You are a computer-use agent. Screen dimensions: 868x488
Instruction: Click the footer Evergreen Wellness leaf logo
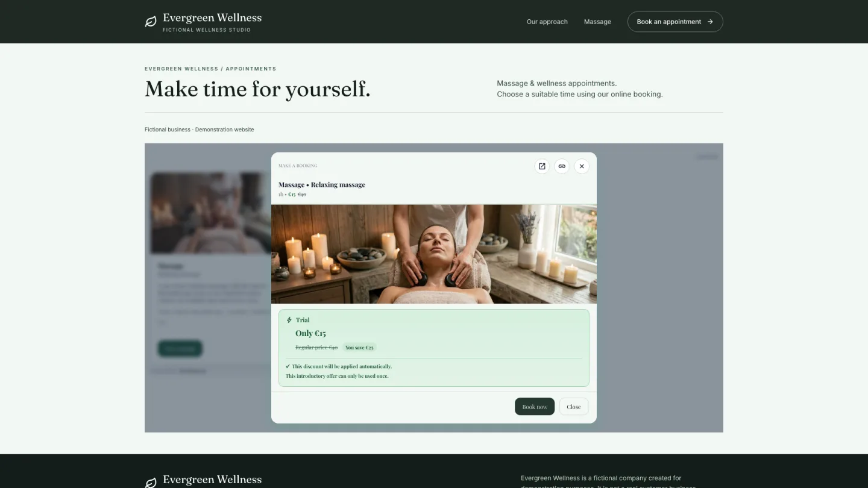pyautogui.click(x=151, y=483)
